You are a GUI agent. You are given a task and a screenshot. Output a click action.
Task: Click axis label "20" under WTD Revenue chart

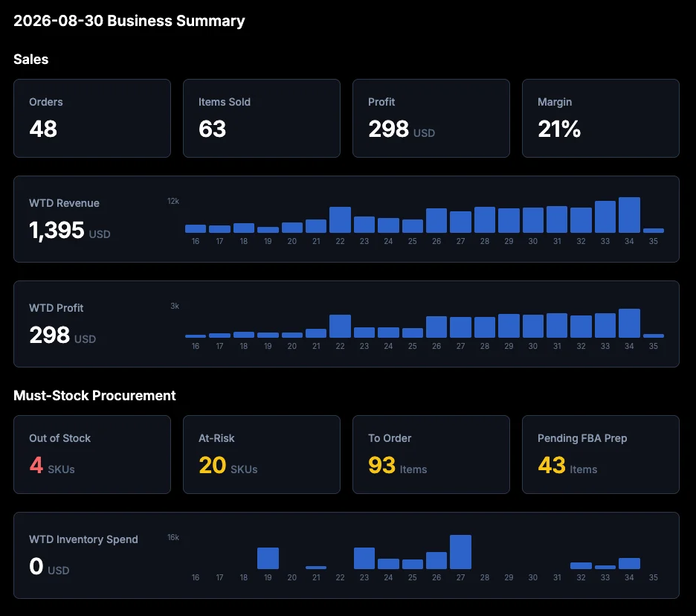(x=291, y=241)
